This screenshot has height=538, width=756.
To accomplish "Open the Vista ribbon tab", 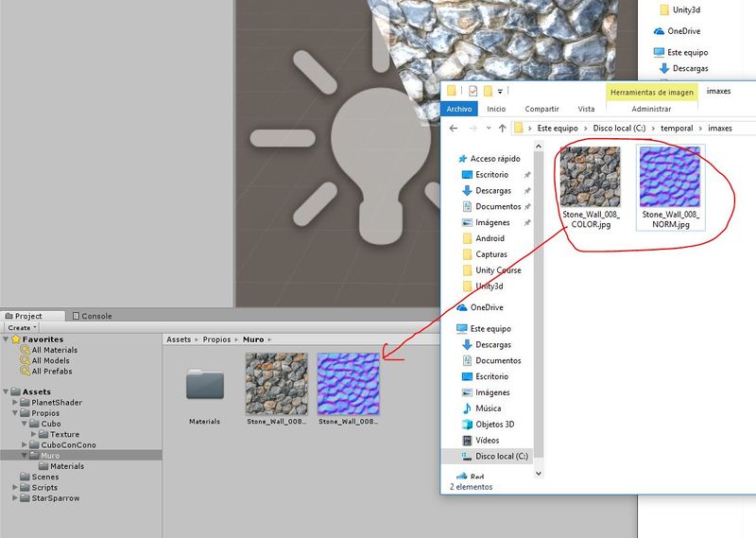I will pos(586,109).
